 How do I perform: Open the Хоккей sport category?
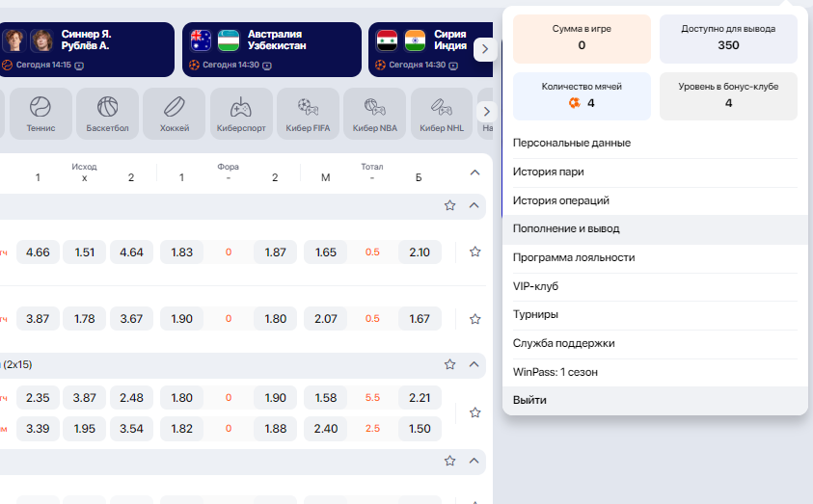(175, 114)
